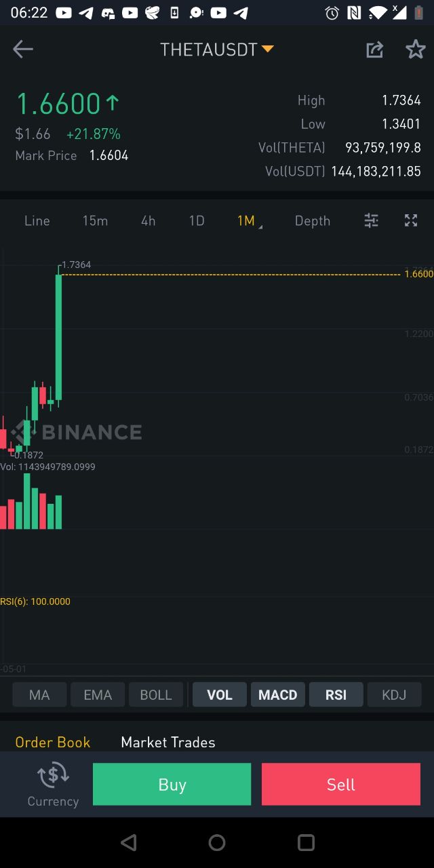The image size is (434, 868).
Task: Tap the Currency exchange icon
Action: point(53,775)
